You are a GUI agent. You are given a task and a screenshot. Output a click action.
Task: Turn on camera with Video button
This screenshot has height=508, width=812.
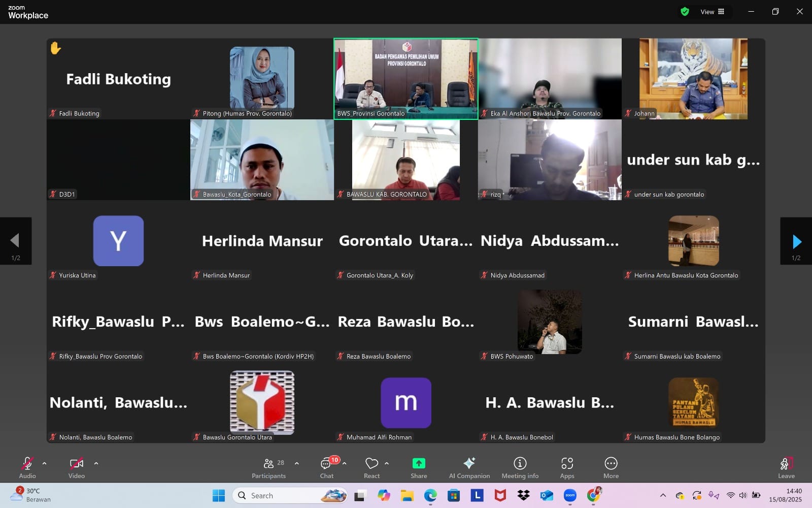coord(77,467)
